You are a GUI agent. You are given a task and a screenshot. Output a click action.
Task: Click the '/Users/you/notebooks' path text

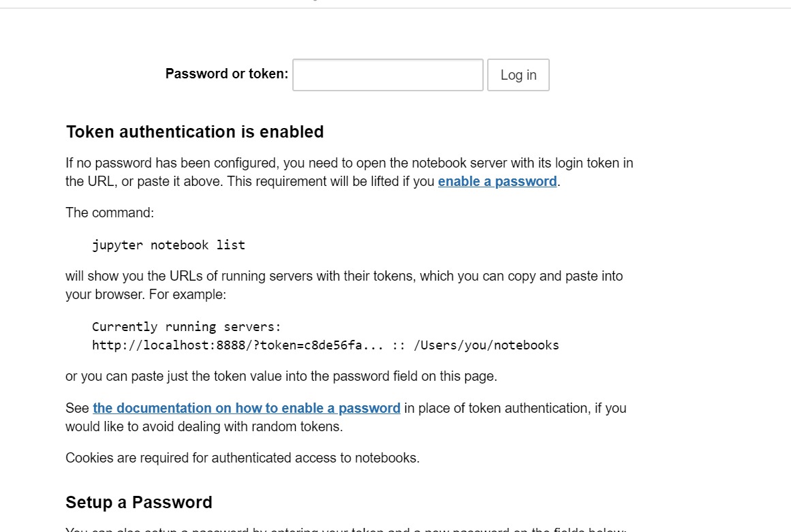(486, 345)
